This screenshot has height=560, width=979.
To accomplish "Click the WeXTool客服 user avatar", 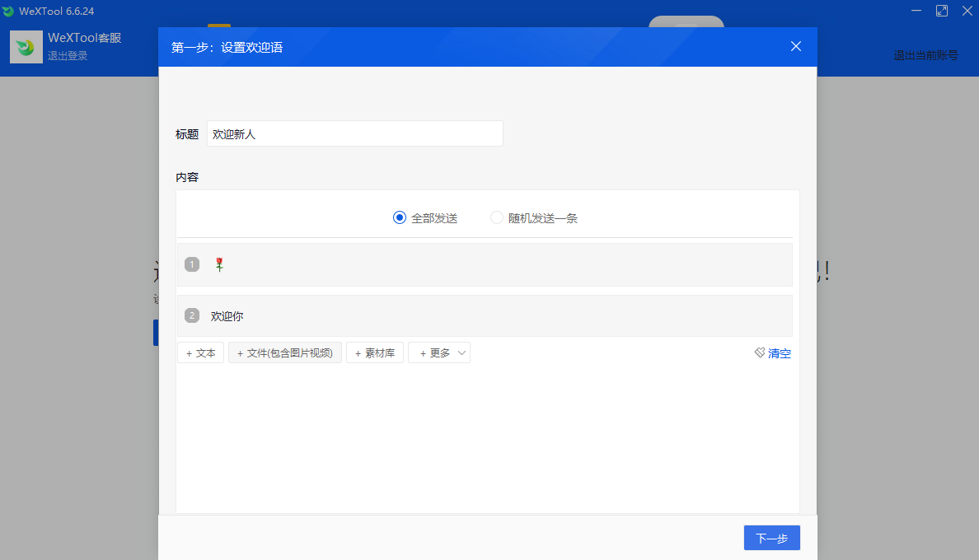I will (x=26, y=47).
